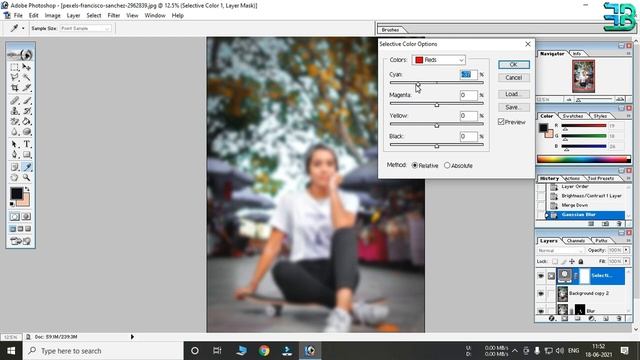Screen dimensions: 640x360
Task: Select the Brush tool
Action: pyautogui.click(x=27, y=100)
